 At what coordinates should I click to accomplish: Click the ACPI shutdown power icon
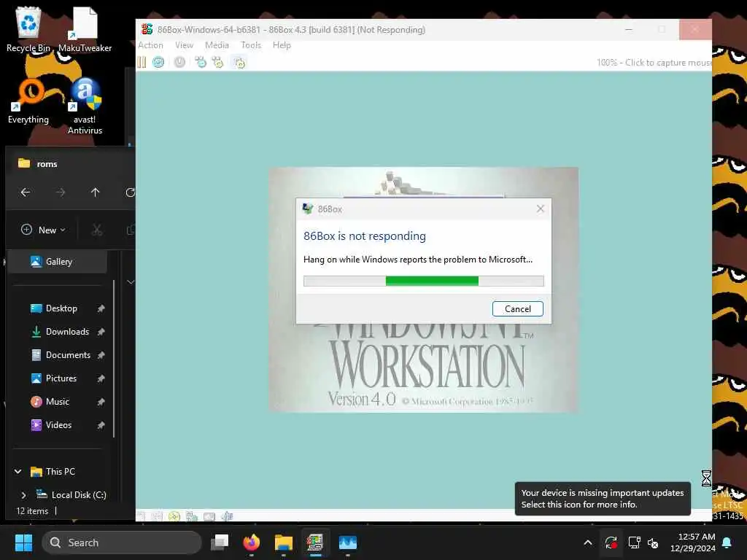179,63
